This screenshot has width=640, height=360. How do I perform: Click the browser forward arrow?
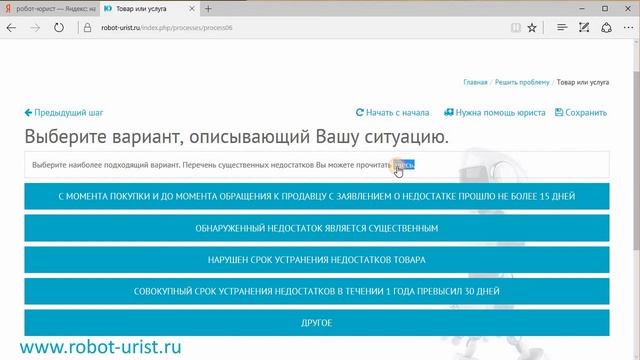click(x=36, y=28)
